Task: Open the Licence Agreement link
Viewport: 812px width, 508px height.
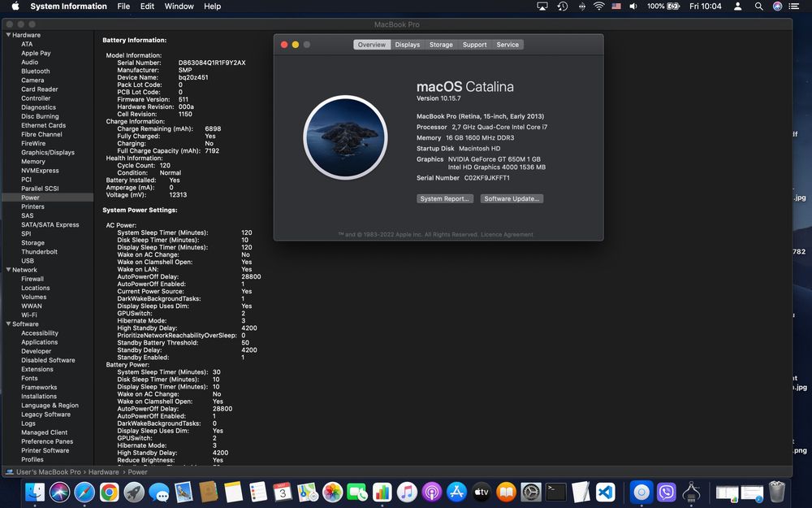Action: click(507, 234)
